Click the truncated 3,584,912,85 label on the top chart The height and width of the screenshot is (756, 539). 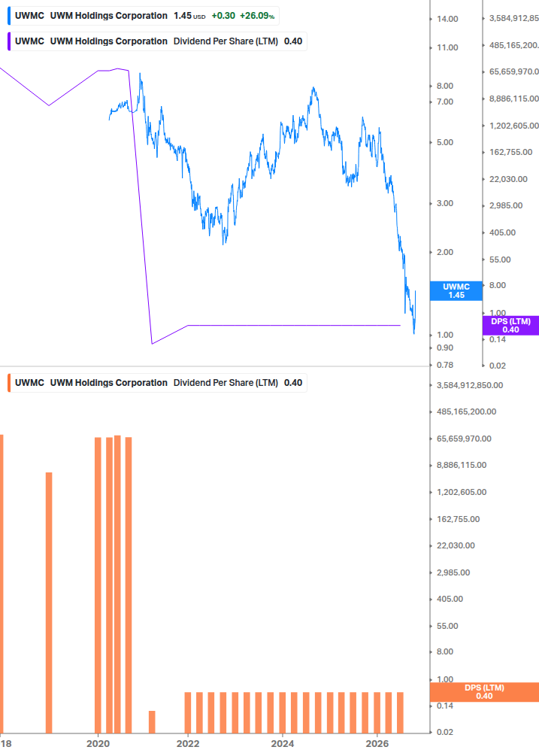tap(514, 18)
